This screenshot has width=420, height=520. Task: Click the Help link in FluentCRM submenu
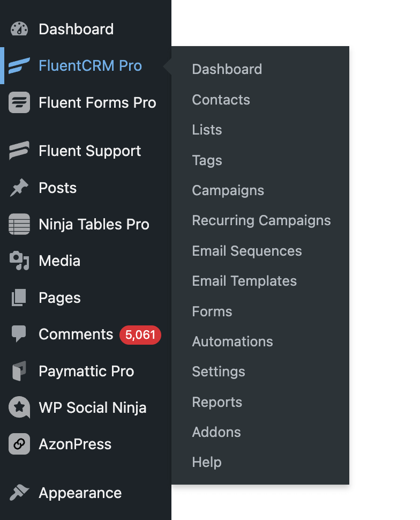[207, 462]
